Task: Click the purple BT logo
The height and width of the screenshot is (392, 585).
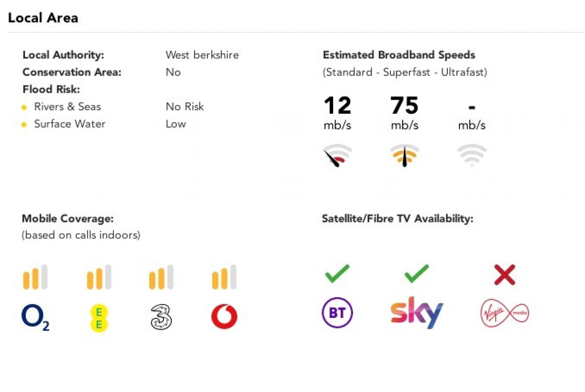Action: pos(337,313)
